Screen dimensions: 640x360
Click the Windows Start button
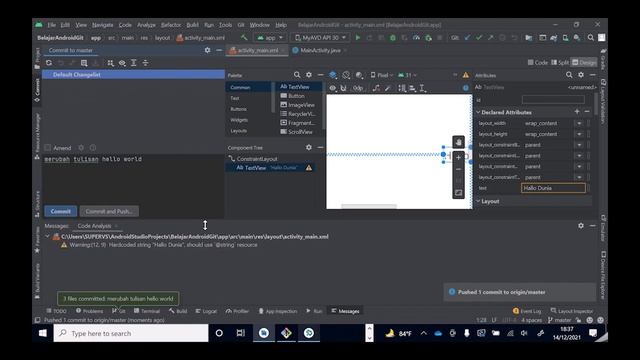[42, 333]
